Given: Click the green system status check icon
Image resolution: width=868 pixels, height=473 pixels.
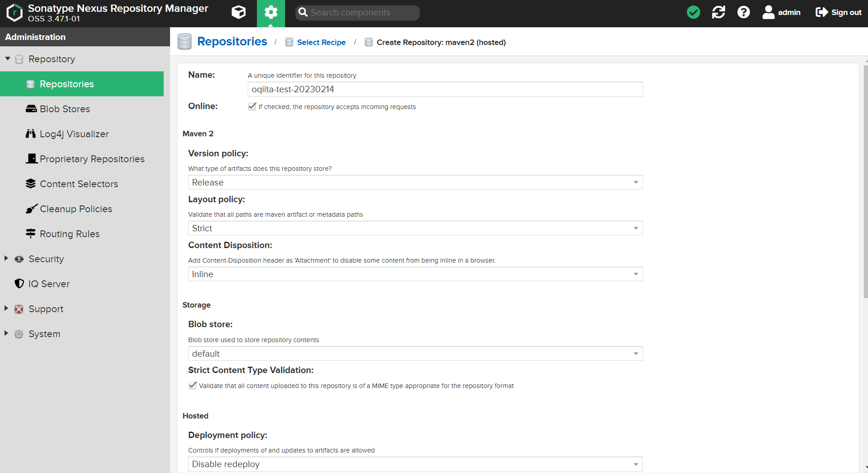Looking at the screenshot, I should click(693, 12).
